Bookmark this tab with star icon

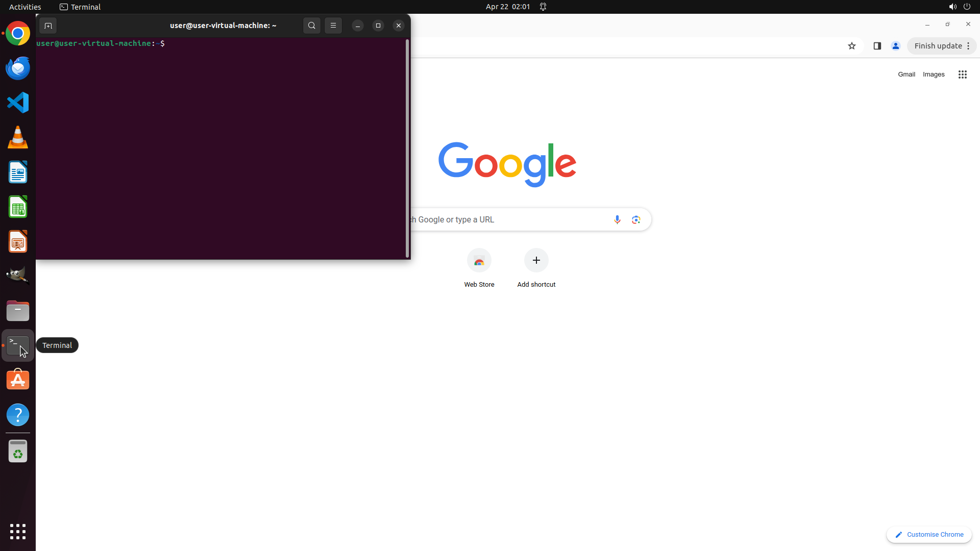click(x=851, y=46)
